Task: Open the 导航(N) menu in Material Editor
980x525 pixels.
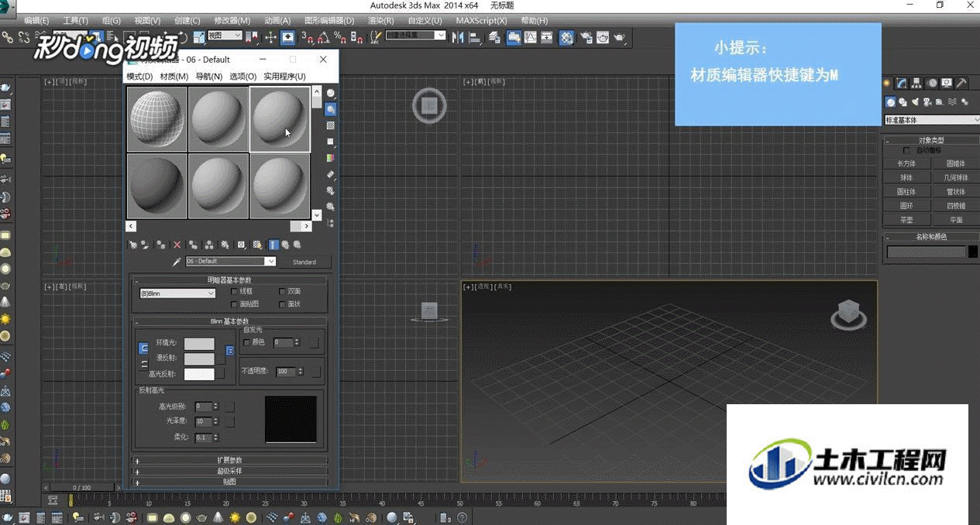Action: (x=208, y=77)
